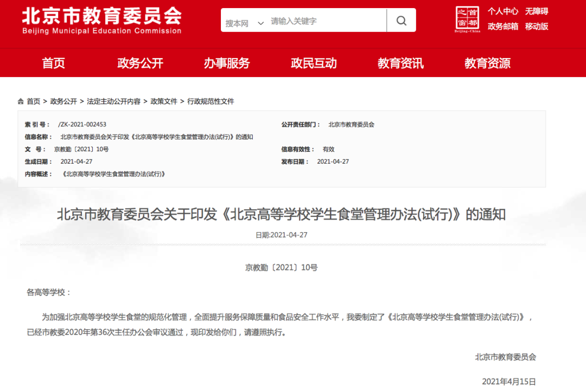The width and height of the screenshot is (586, 392).
Task: Click 首页 breadcrumb link
Action: pos(33,101)
